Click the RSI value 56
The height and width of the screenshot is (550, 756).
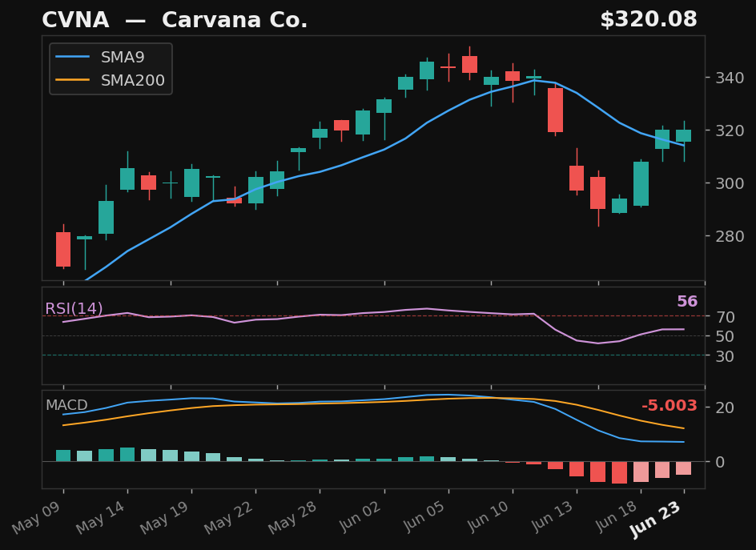687,301
